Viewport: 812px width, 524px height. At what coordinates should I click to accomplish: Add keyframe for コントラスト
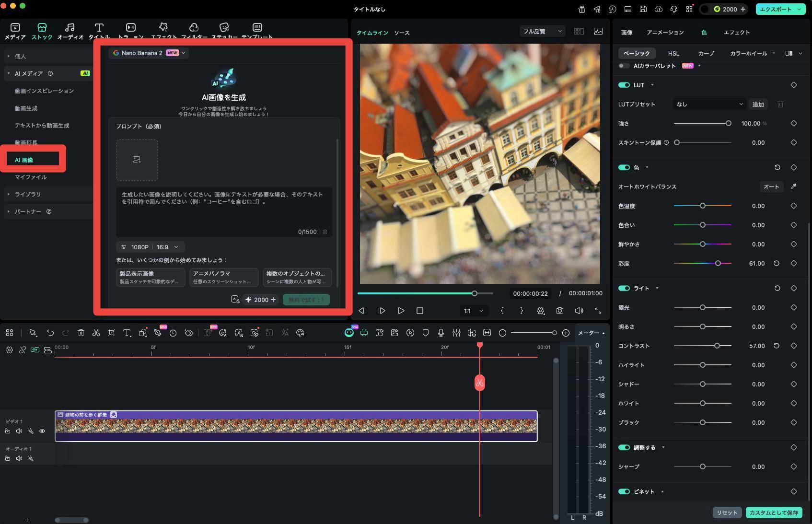(x=793, y=346)
